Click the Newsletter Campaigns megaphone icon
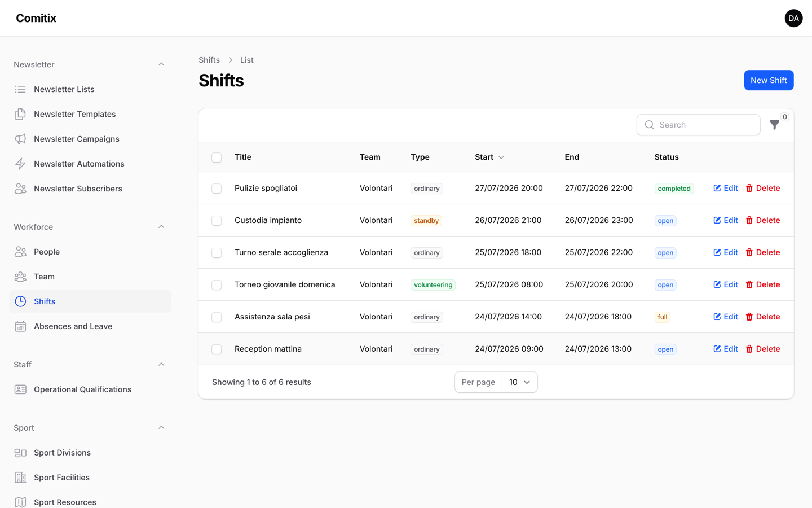Screen dimensions: 812x508 pyautogui.click(x=20, y=139)
